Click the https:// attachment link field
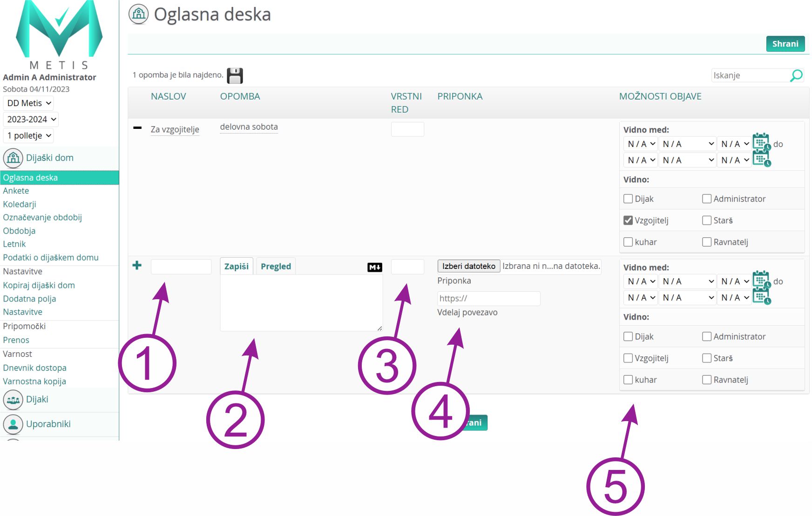Screen dimensions: 812x516 (x=488, y=299)
